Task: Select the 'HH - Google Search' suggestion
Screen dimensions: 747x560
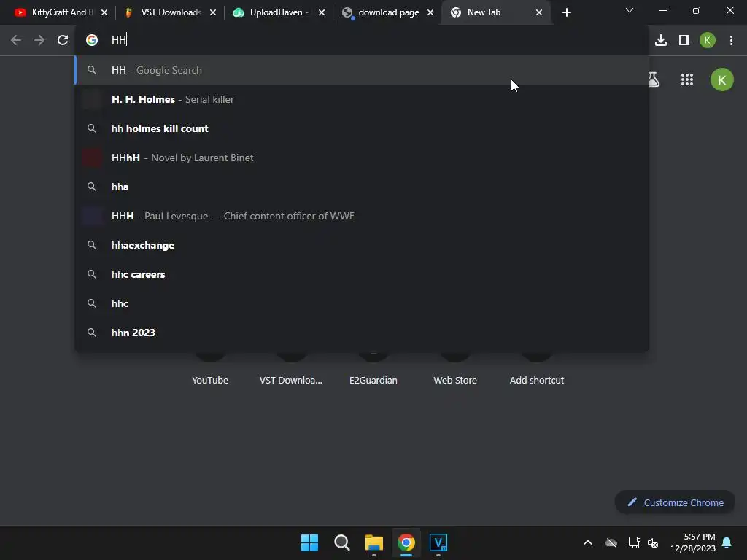Action: pyautogui.click(x=362, y=70)
